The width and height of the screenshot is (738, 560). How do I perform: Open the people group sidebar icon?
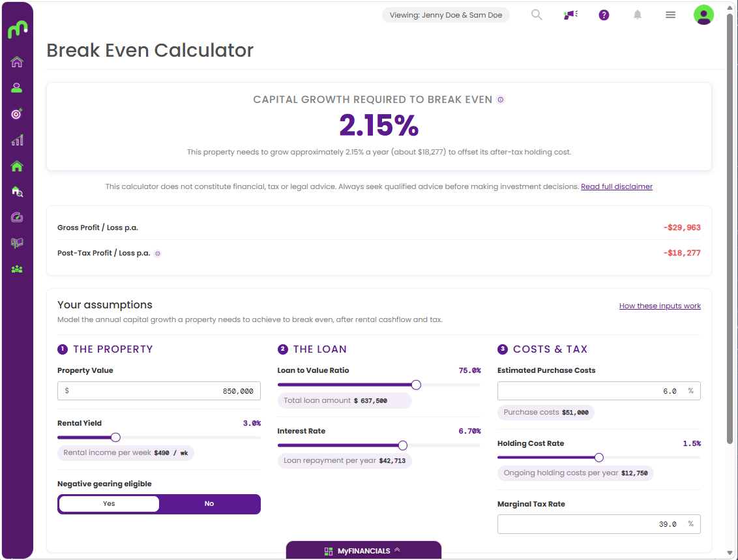pos(17,269)
